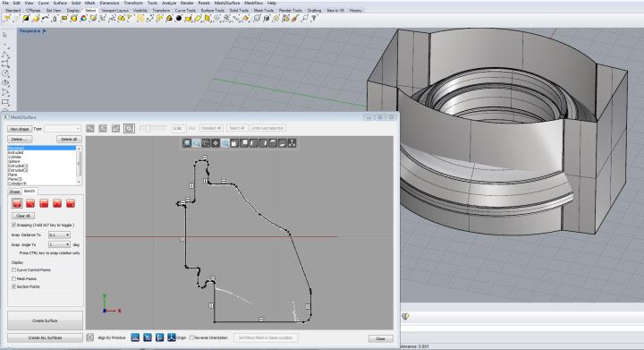Toggle the Snapping checkbox
The height and width of the screenshot is (350, 644).
(x=14, y=225)
